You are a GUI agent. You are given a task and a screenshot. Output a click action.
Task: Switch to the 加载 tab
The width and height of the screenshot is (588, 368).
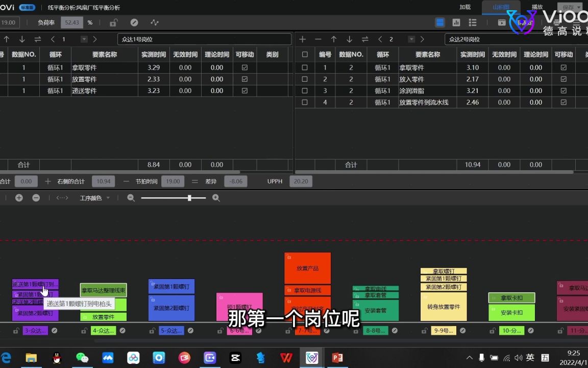464,7
